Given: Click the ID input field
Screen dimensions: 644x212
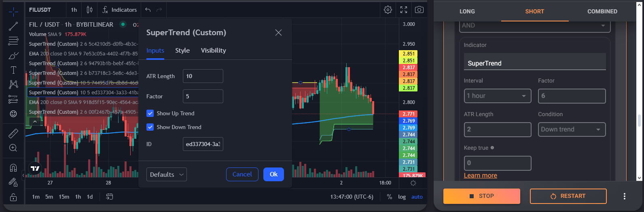Looking at the screenshot, I should tap(203, 144).
